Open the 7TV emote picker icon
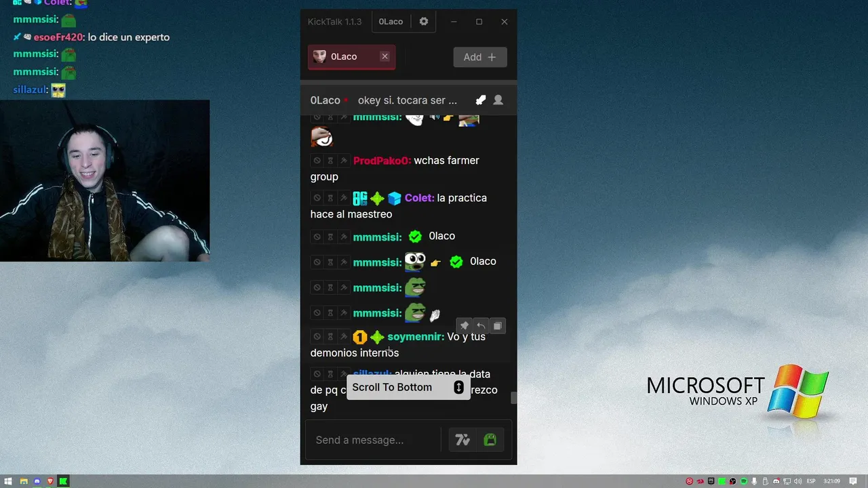 [x=462, y=440]
